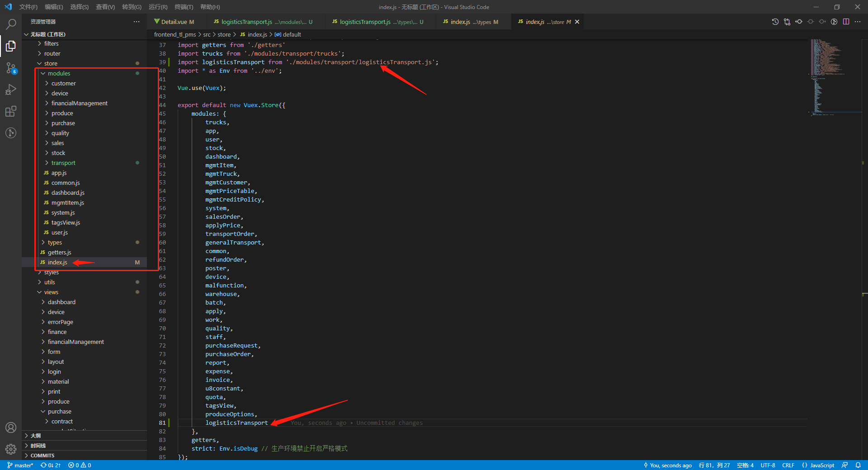Click the explorer more actions ellipsis

pos(137,22)
